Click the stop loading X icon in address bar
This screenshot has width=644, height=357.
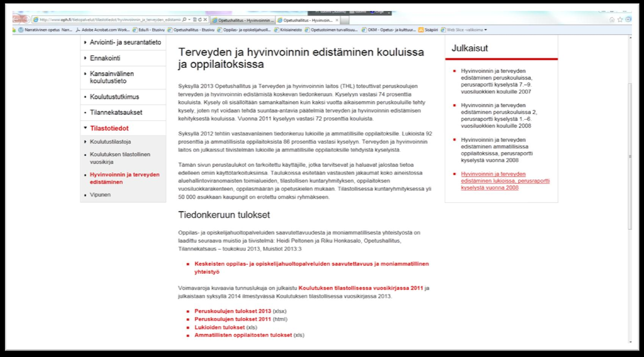click(x=205, y=19)
